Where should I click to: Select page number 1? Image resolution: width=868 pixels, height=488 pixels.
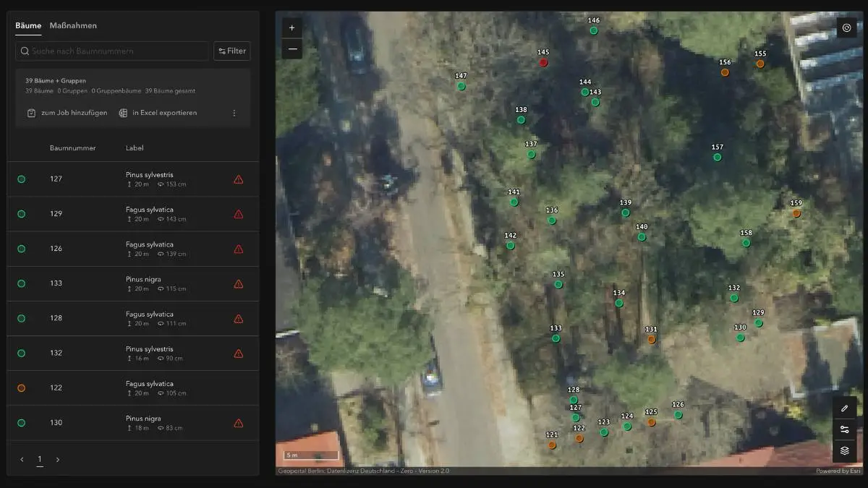pyautogui.click(x=40, y=459)
